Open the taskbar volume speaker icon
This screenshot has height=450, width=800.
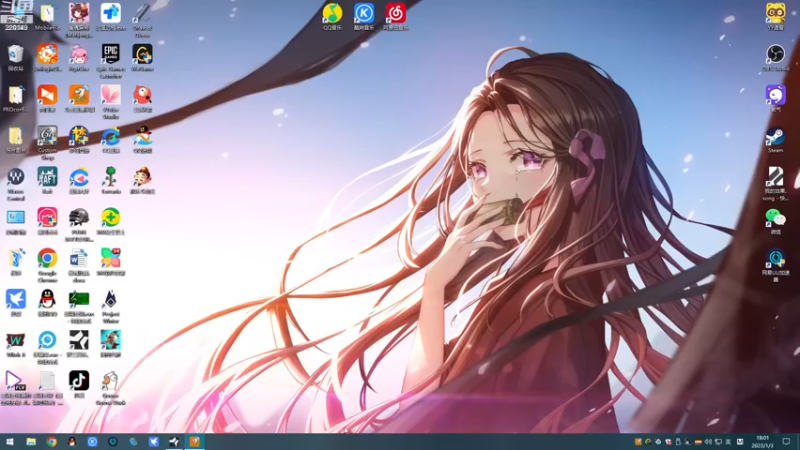click(x=708, y=442)
